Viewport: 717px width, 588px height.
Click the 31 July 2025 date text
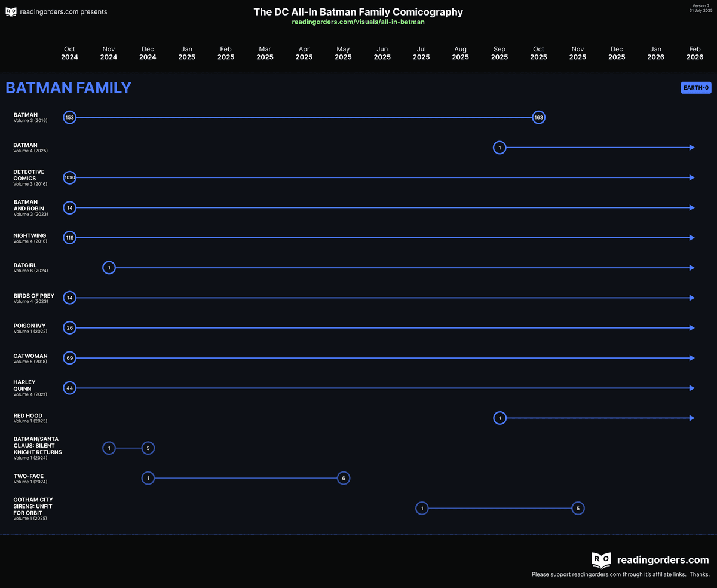[x=700, y=11]
